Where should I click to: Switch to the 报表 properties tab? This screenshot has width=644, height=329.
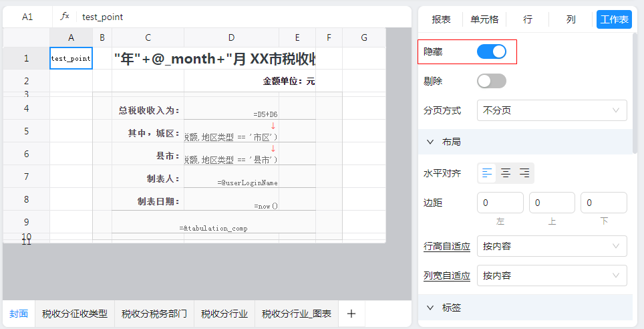(441, 19)
